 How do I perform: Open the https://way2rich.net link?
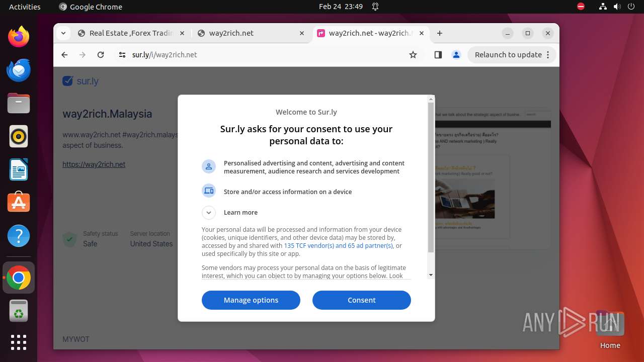[x=94, y=164]
